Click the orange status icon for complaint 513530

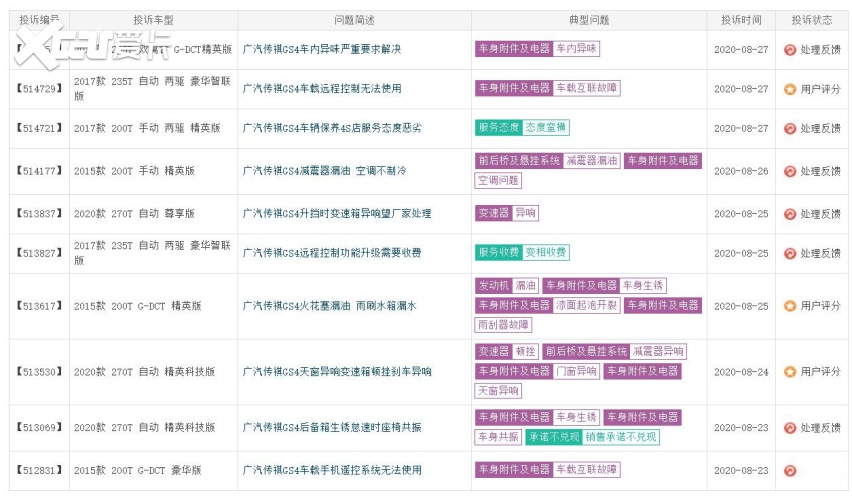point(790,372)
